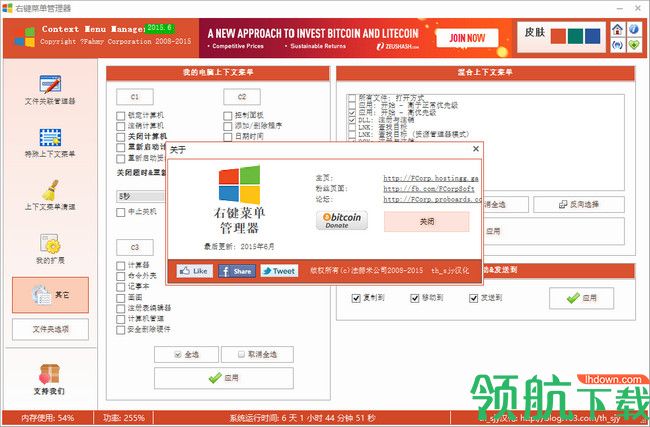Enable the 控制面板 checkbox
This screenshot has width=650, height=427.
coord(228,116)
